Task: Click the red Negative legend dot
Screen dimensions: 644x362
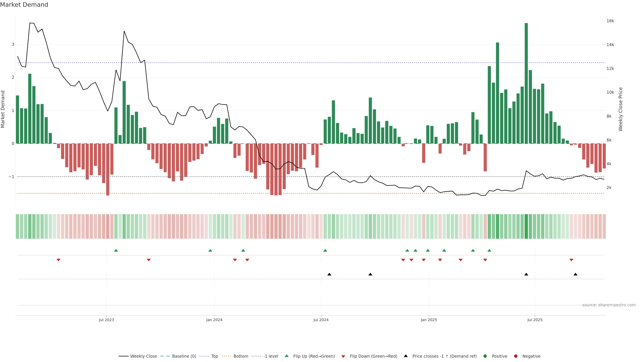Action: point(516,356)
